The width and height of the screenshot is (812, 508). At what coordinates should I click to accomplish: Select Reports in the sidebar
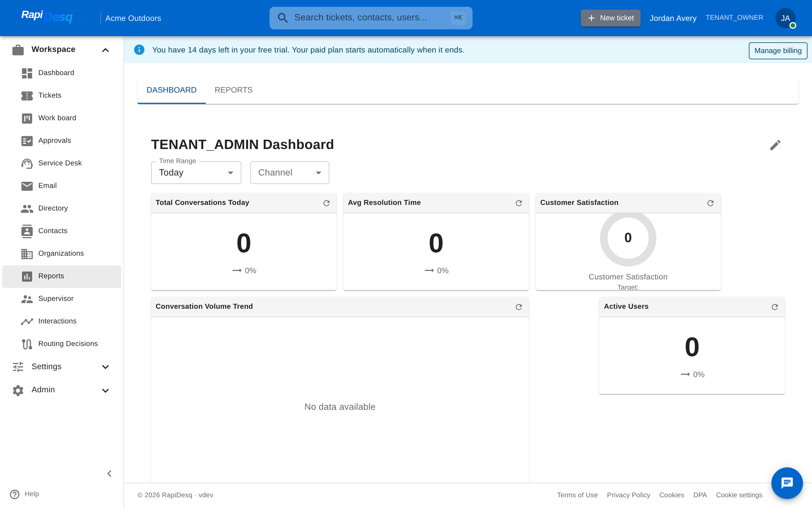(62, 276)
